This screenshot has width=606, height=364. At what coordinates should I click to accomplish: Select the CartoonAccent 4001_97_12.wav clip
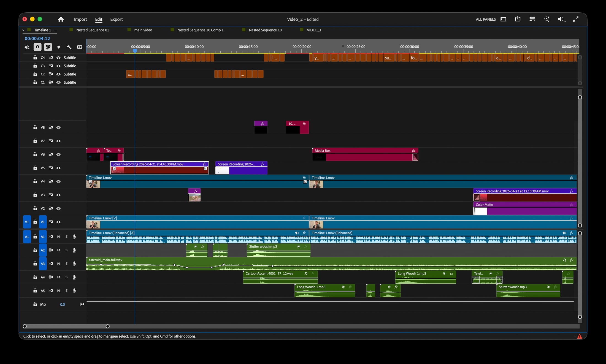[x=280, y=277]
